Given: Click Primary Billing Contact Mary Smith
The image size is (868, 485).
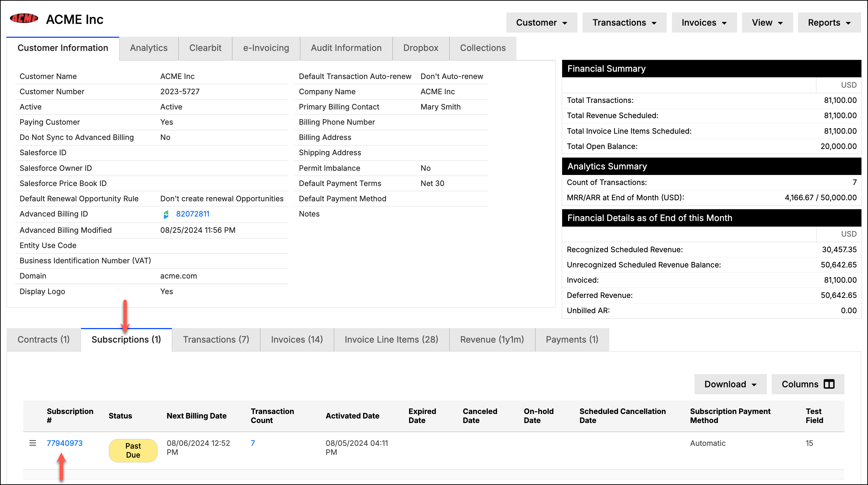Looking at the screenshot, I should (441, 107).
